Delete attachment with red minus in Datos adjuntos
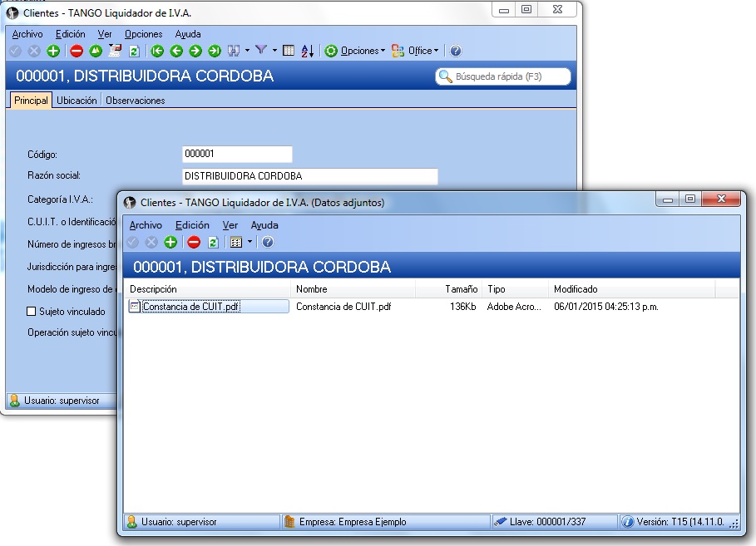756x546 pixels. click(194, 243)
